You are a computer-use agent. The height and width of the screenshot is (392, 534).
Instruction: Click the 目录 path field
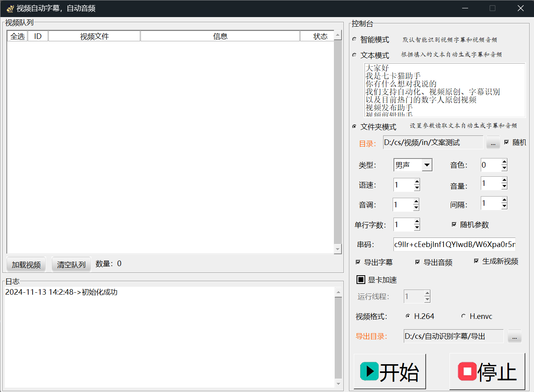(433, 142)
